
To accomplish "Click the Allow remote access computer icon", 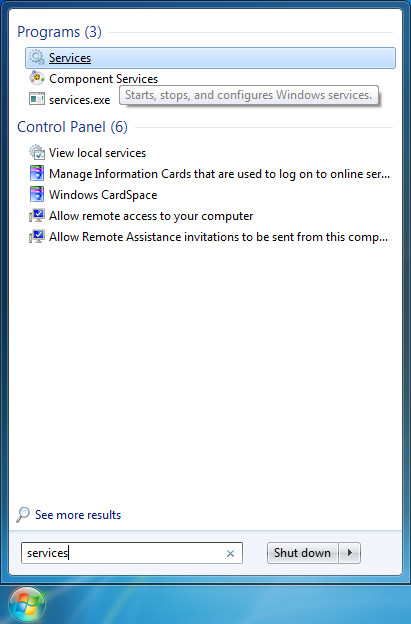I will [x=37, y=216].
